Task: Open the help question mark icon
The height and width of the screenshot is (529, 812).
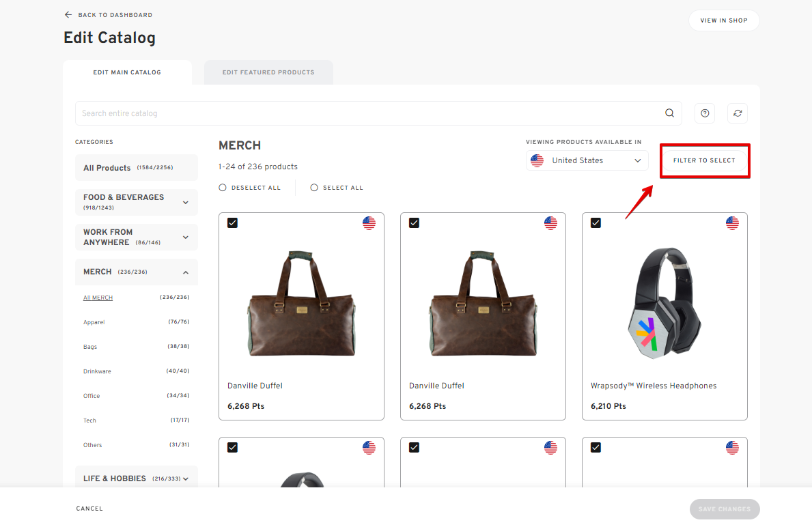Action: 705,113
